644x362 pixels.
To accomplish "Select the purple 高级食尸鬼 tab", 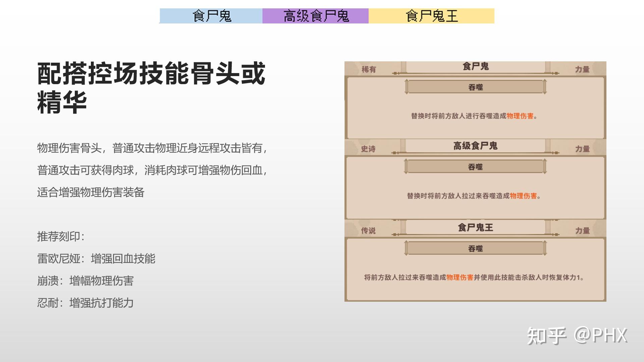I will (x=315, y=16).
